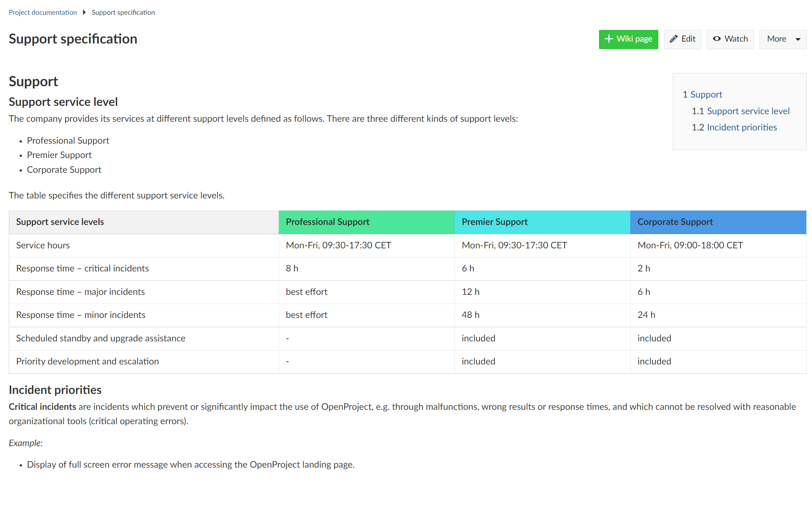Open Project documentation breadcrumb link
Viewport: 812px width, 513px height.
coord(43,12)
